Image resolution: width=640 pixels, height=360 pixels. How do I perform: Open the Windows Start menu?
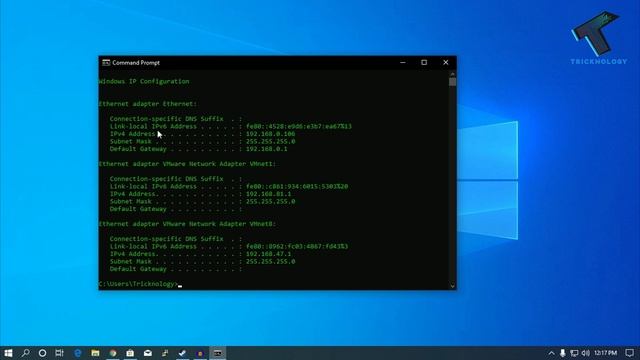pyautogui.click(x=8, y=353)
